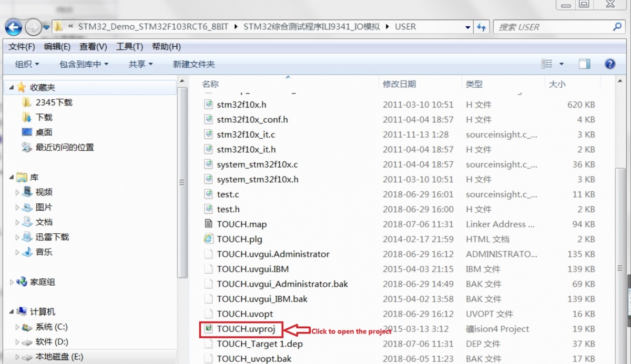Select the TOUCH.map file icon
The image size is (631, 364).
coord(209,224)
